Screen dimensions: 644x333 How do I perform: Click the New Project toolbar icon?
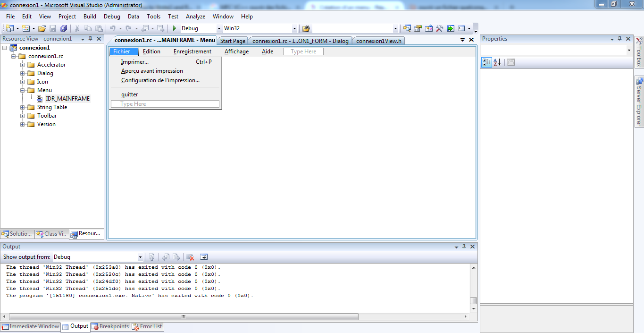point(9,28)
